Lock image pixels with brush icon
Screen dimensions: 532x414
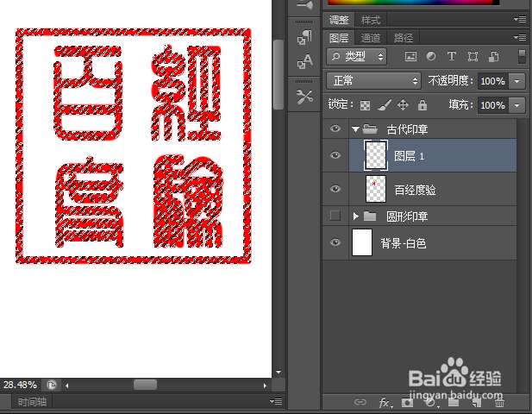pos(385,105)
